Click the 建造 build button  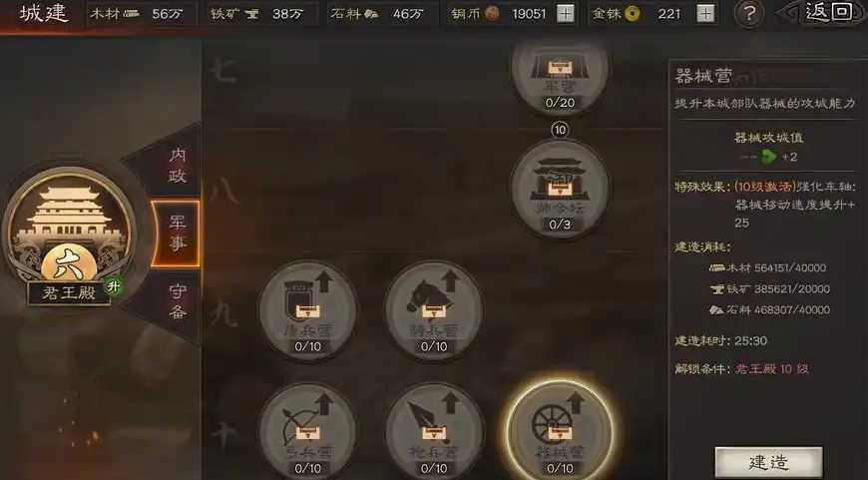[768, 462]
